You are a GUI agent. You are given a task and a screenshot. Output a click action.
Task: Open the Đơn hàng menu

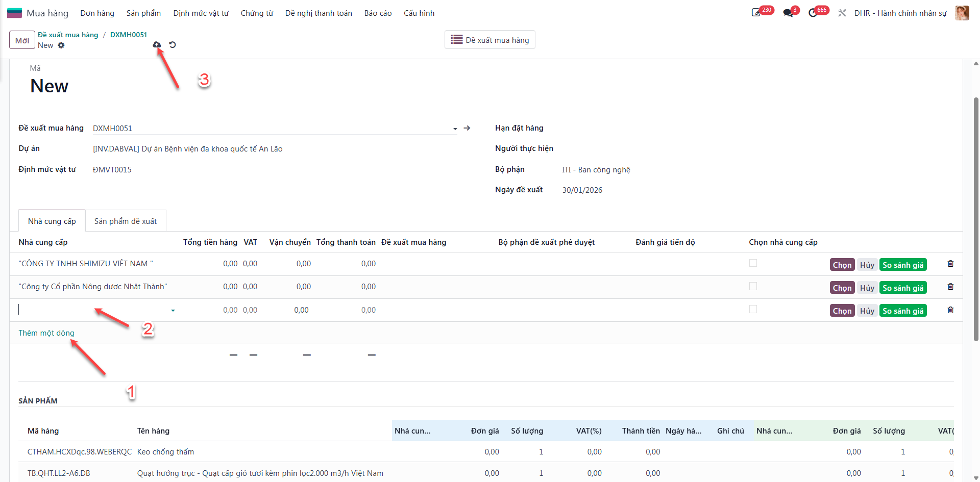97,13
